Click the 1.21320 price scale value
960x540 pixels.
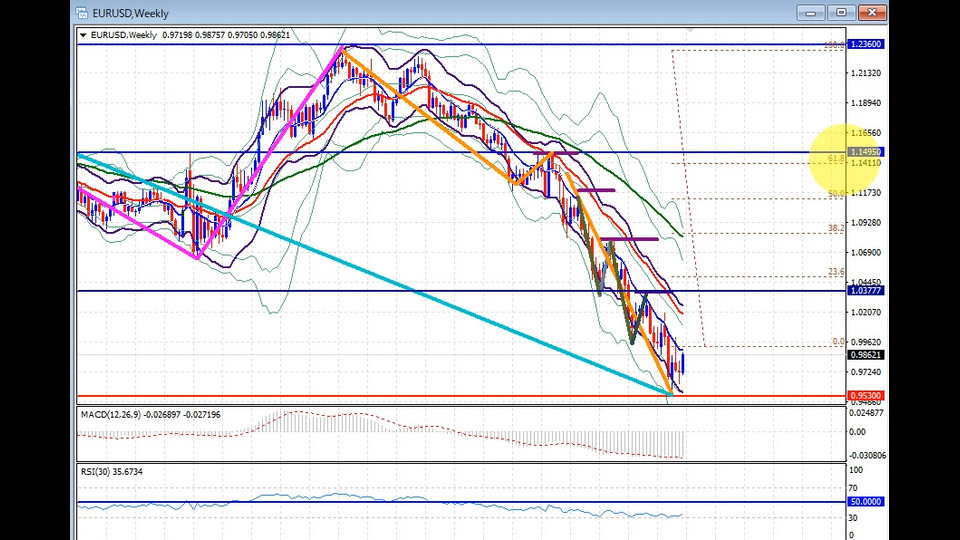click(x=866, y=73)
